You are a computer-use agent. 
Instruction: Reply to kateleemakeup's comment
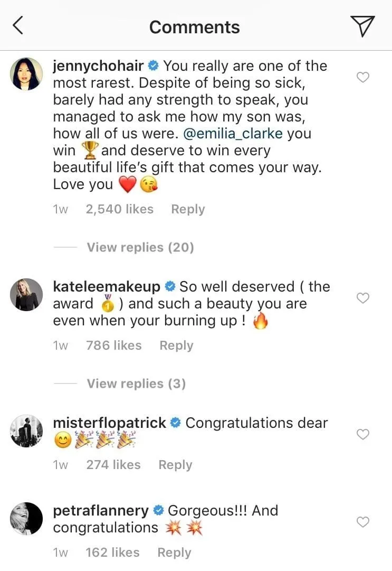click(176, 345)
